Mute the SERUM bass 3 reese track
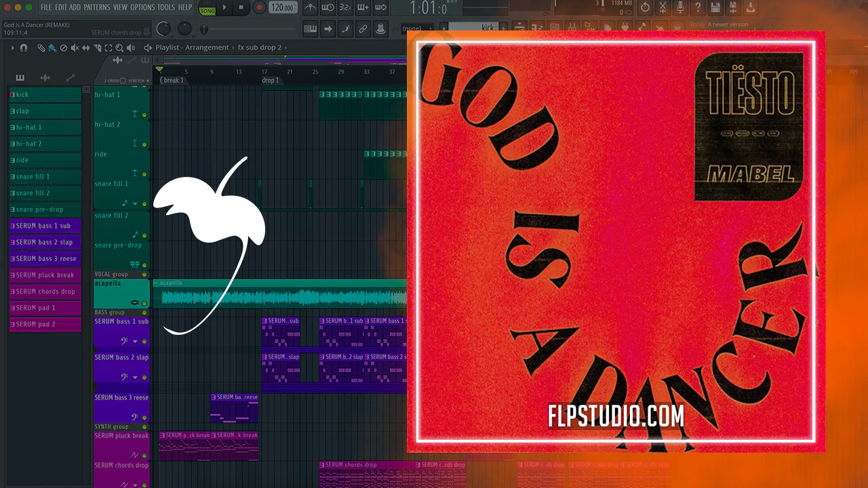Screen dimensions: 868x488 point(144,418)
